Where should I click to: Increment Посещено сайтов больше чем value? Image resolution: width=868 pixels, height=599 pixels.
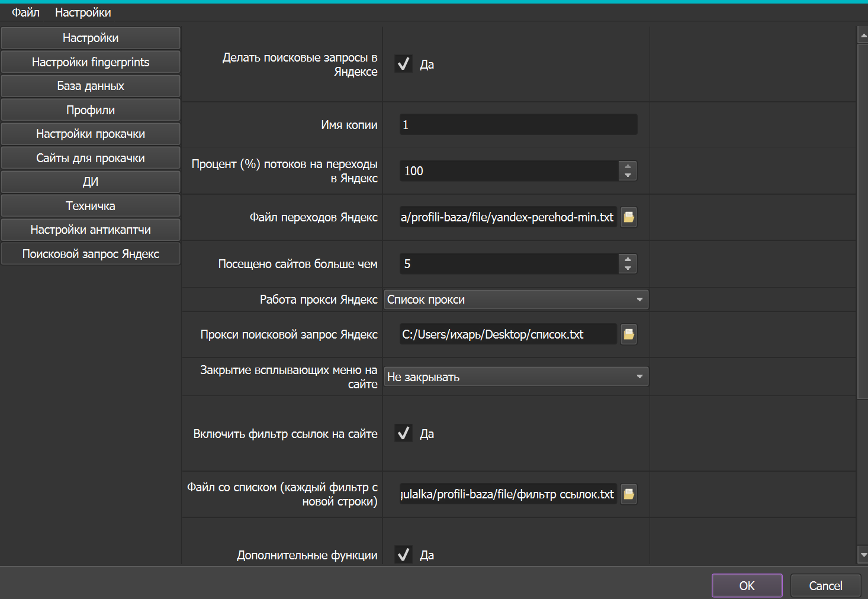click(x=628, y=259)
